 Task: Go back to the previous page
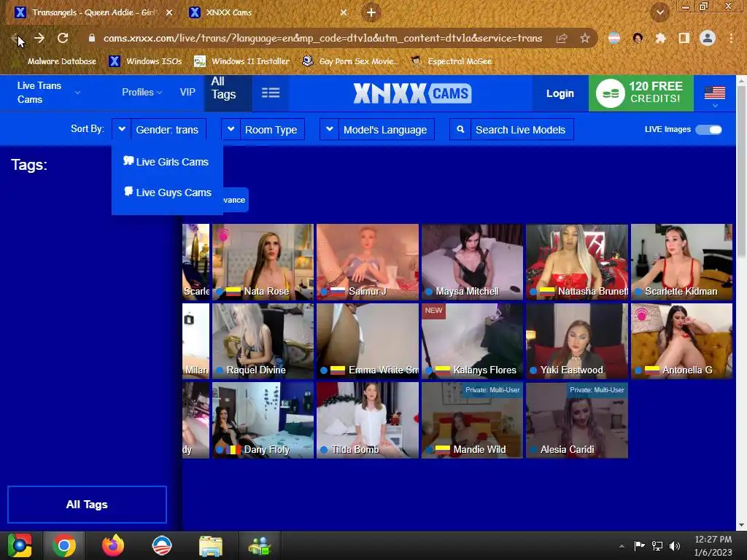15,38
